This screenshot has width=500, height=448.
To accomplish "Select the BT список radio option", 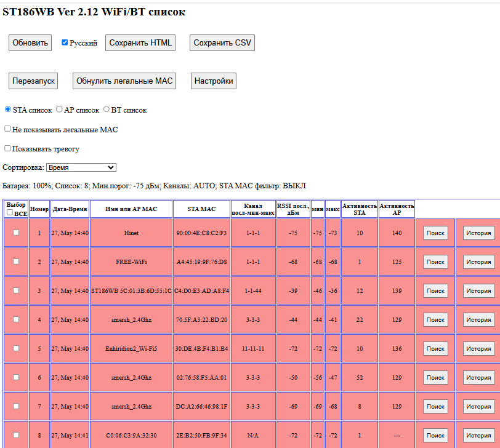I will (107, 110).
